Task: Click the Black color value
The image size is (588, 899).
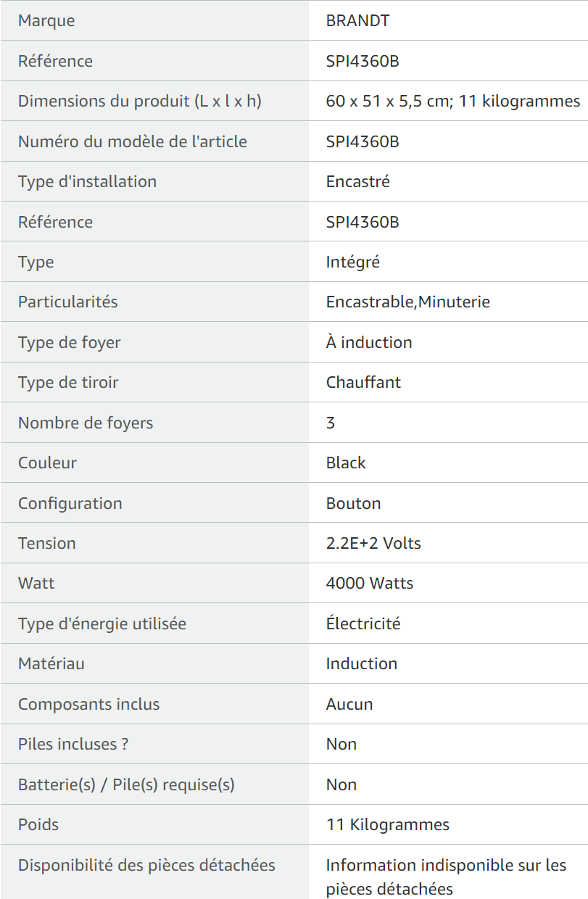Action: [346, 463]
